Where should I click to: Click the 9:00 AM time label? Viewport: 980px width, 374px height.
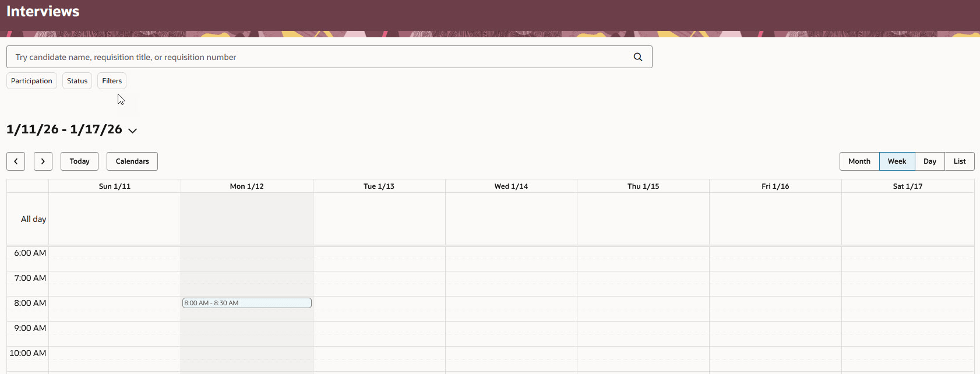tap(30, 328)
